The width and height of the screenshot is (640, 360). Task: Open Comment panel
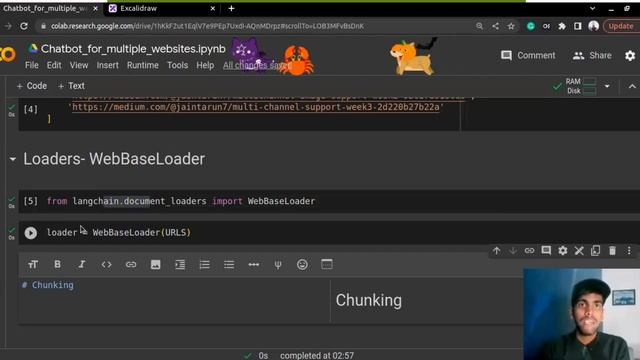pyautogui.click(x=528, y=56)
